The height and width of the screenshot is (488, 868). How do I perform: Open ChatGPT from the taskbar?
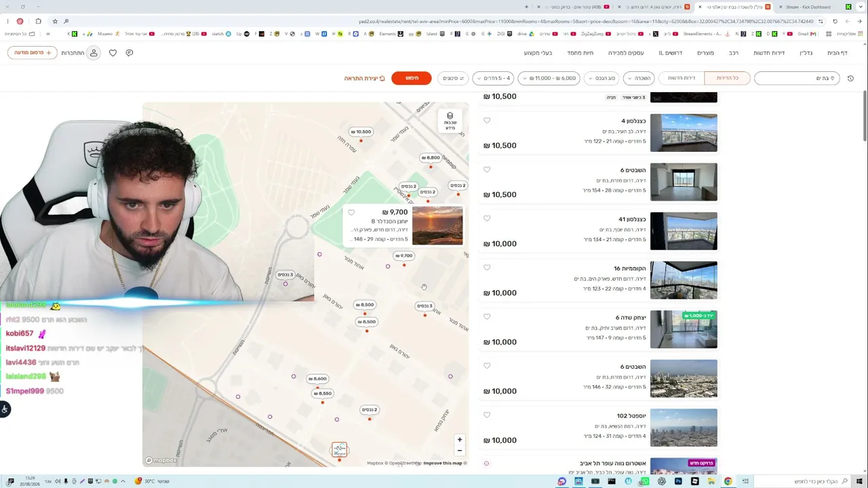(662, 481)
